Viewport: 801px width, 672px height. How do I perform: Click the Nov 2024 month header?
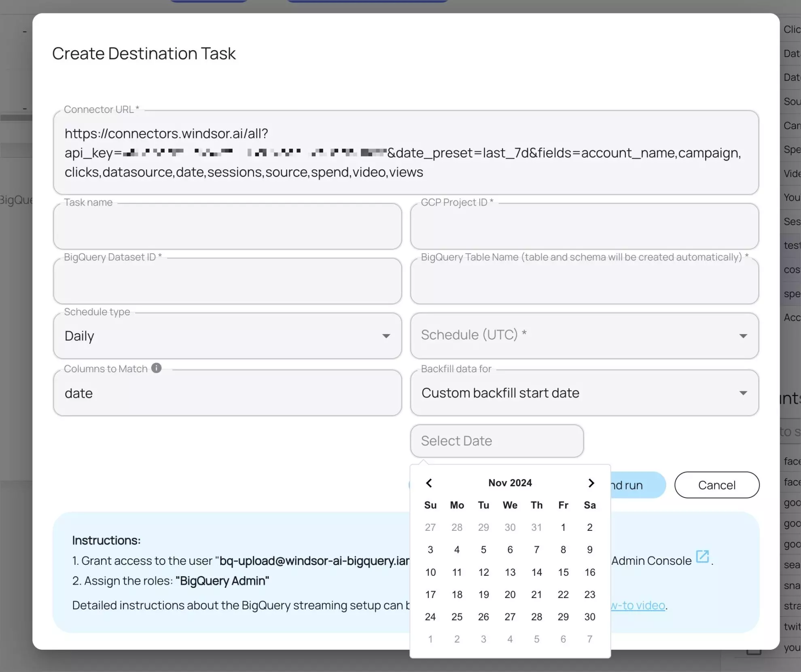coord(510,483)
